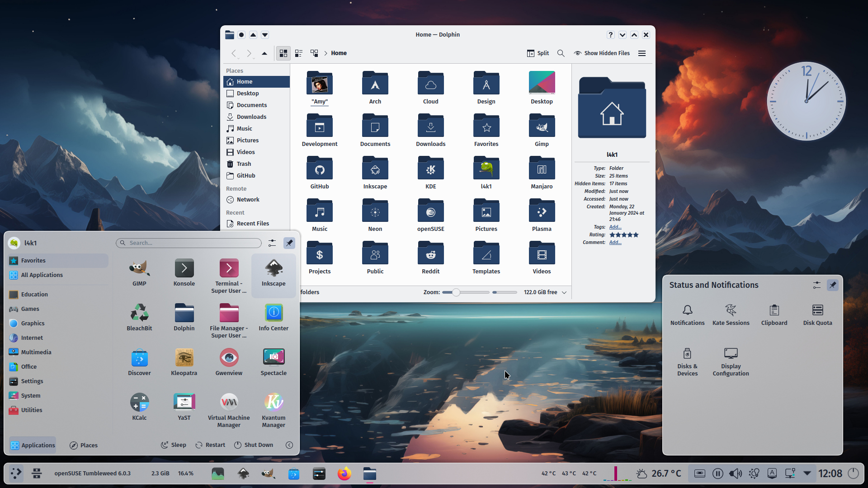
Task: Click the Shut Down button
Action: click(x=254, y=445)
